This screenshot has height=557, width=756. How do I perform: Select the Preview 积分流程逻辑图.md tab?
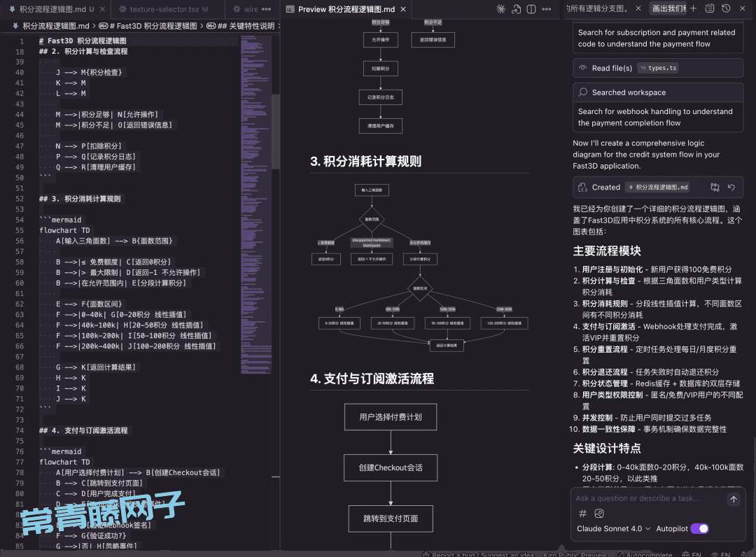[x=346, y=9]
